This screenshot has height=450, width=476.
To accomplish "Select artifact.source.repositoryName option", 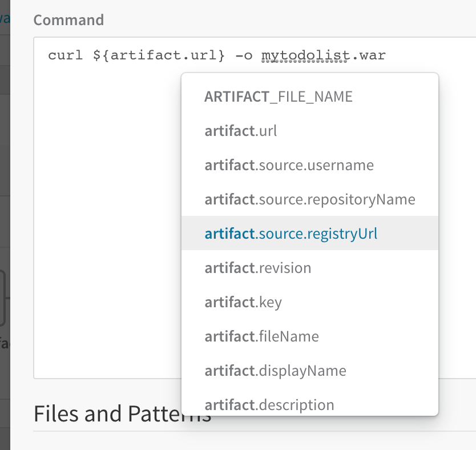I will pos(310,199).
